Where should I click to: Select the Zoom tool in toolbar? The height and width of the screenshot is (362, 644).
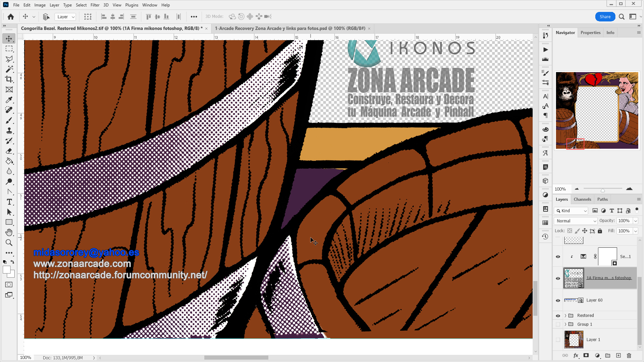(9, 243)
